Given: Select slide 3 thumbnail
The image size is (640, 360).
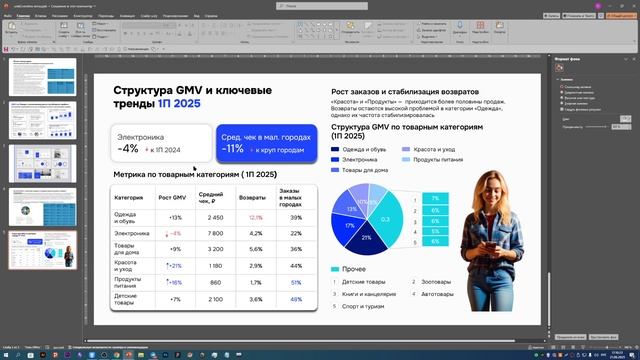Looking at the screenshot, I should pyautogui.click(x=42, y=163).
